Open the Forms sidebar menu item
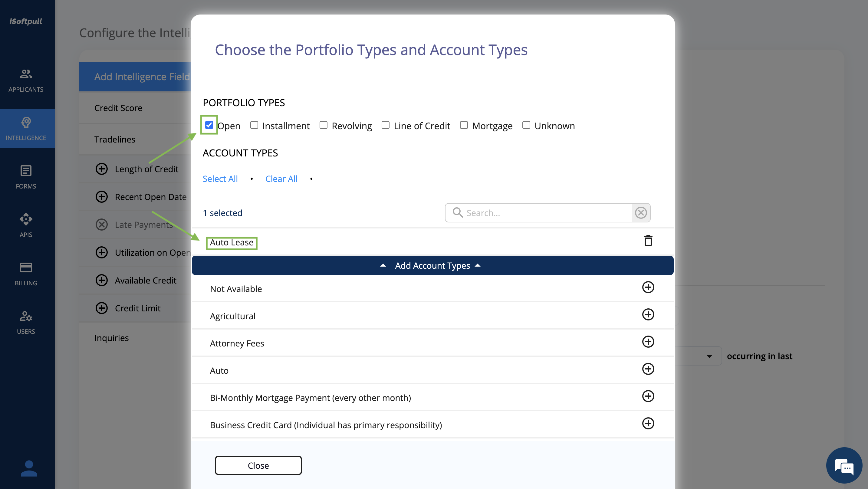 coord(26,177)
